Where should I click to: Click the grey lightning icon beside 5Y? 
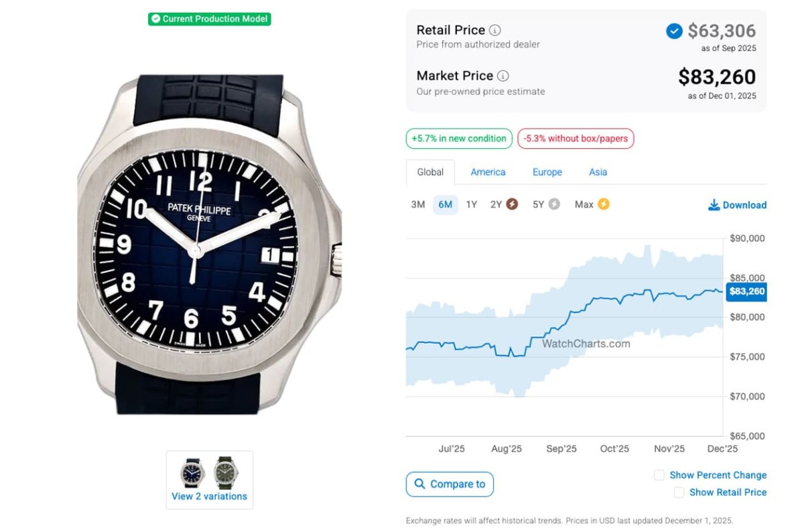point(554,204)
